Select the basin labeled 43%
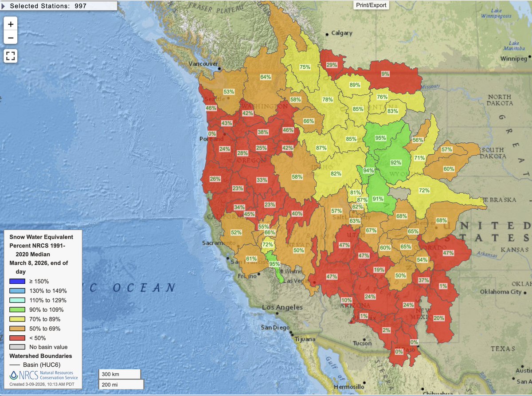Image resolution: width=532 pixels, height=396 pixels. point(227,123)
